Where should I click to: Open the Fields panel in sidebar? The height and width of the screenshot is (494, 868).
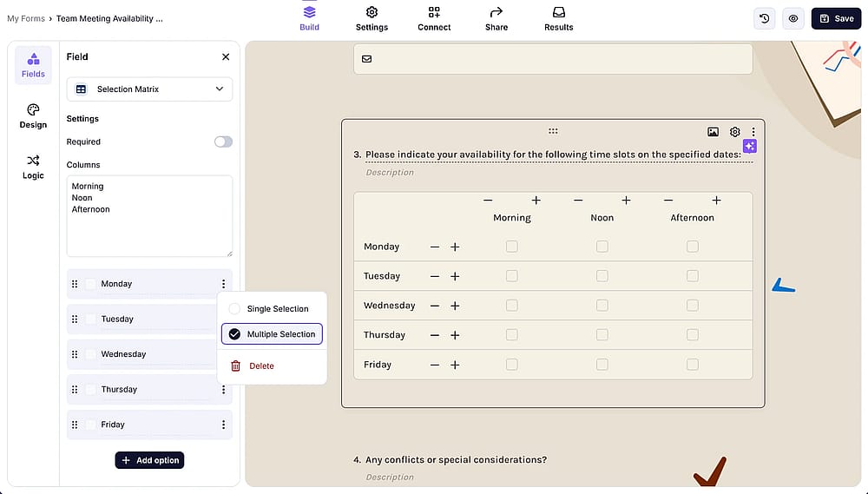click(x=33, y=65)
